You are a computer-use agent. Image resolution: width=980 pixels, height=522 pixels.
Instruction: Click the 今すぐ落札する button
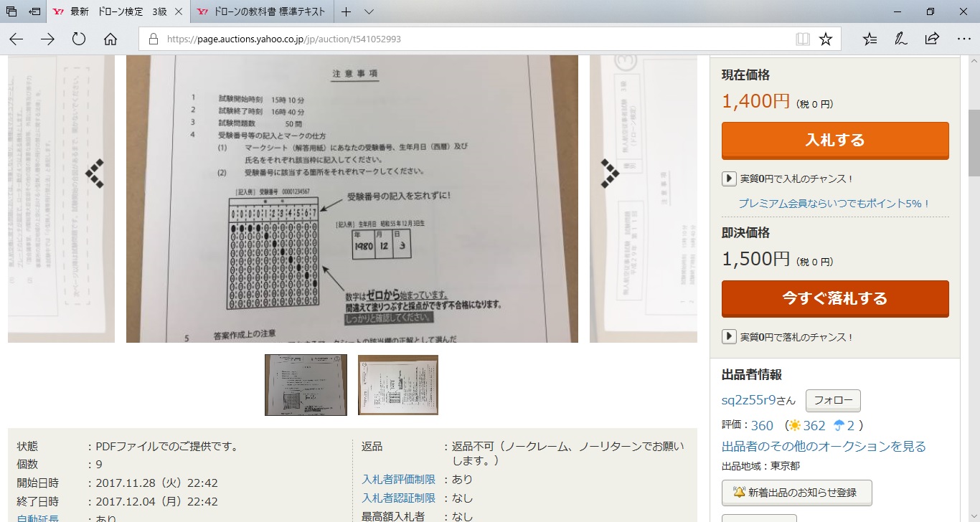pos(835,298)
